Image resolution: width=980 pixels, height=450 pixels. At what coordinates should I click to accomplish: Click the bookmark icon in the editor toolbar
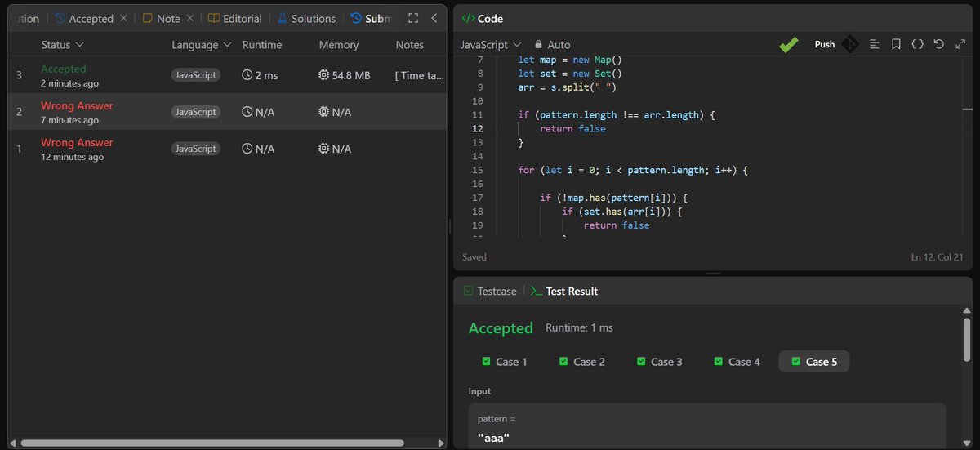click(x=896, y=45)
